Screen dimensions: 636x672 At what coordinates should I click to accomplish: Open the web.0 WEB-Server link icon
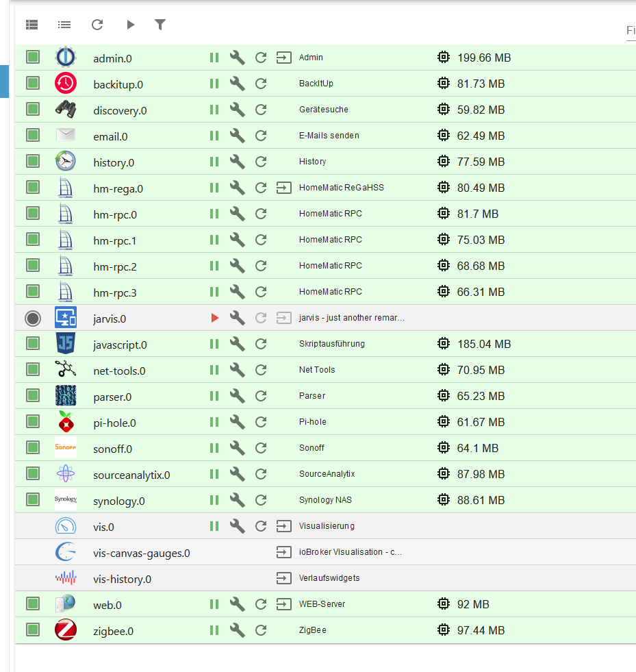pyautogui.click(x=283, y=604)
